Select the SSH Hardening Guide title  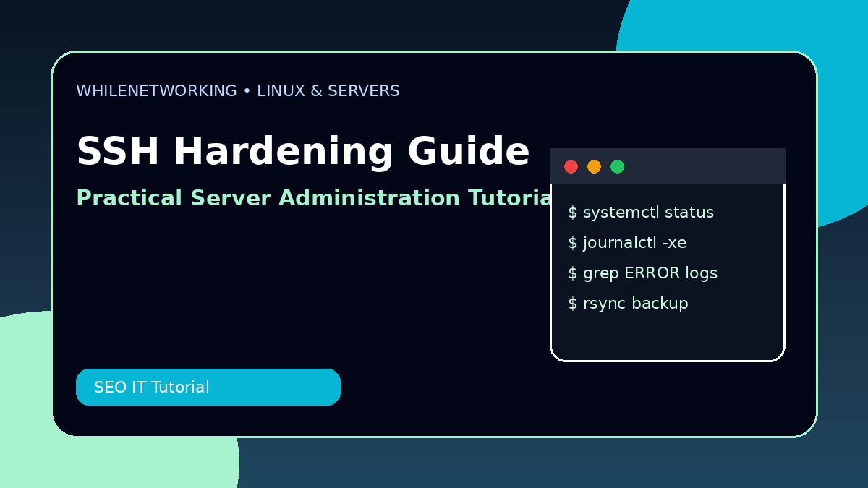[303, 153]
